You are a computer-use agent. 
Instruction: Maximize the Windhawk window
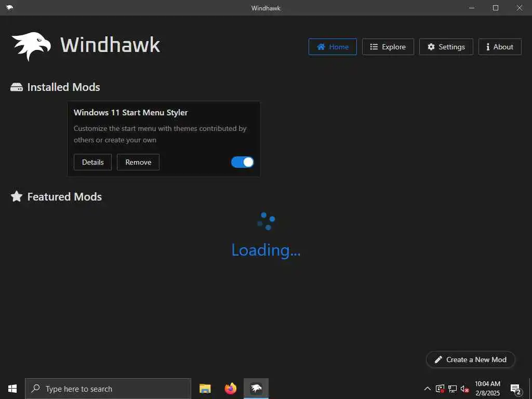pyautogui.click(x=496, y=7)
